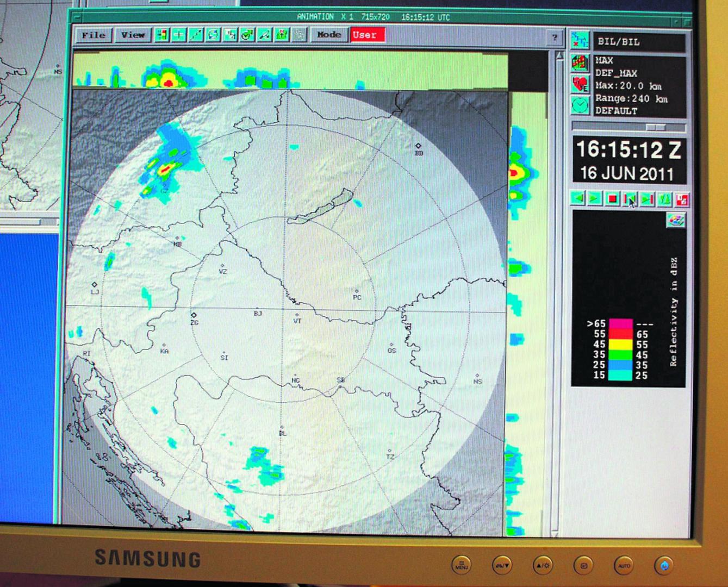The width and height of the screenshot is (728, 587).
Task: Click the clock time icon
Action: coord(580,104)
